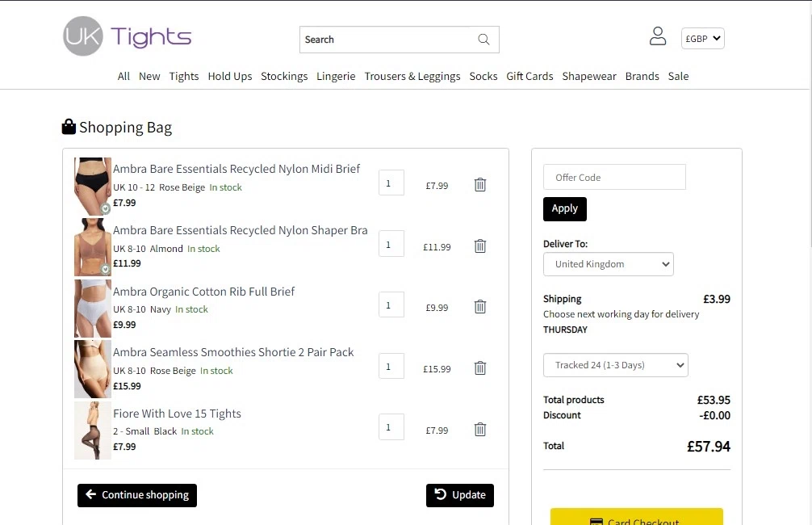The image size is (812, 525).
Task: Click the Discount -£0.00 value
Action: pyautogui.click(x=714, y=416)
